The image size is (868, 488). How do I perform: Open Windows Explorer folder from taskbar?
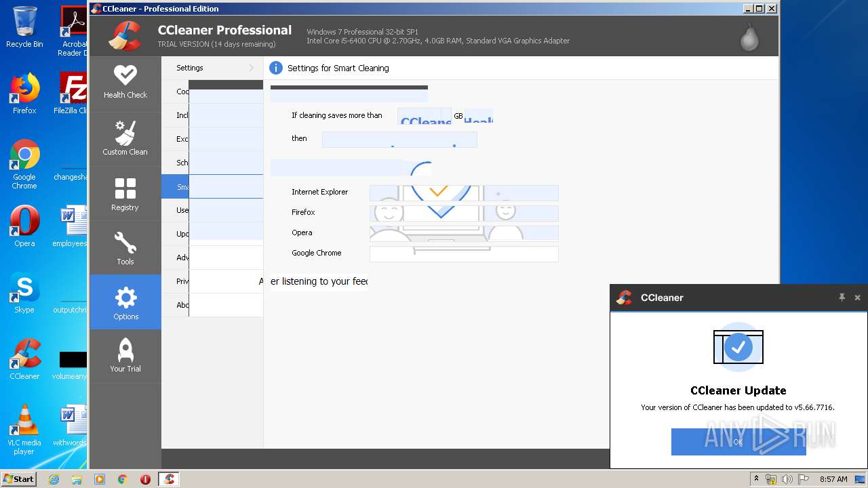[x=77, y=479]
